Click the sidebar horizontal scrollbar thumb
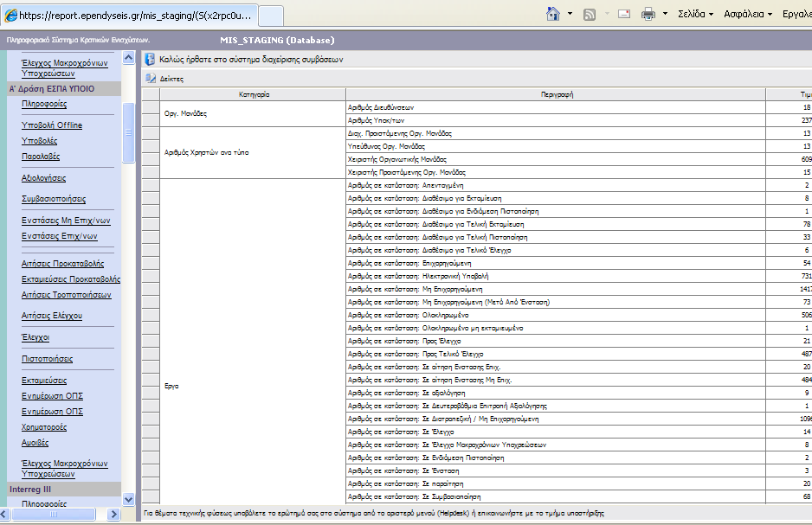Image resolution: width=812 pixels, height=525 pixels. pos(54,514)
